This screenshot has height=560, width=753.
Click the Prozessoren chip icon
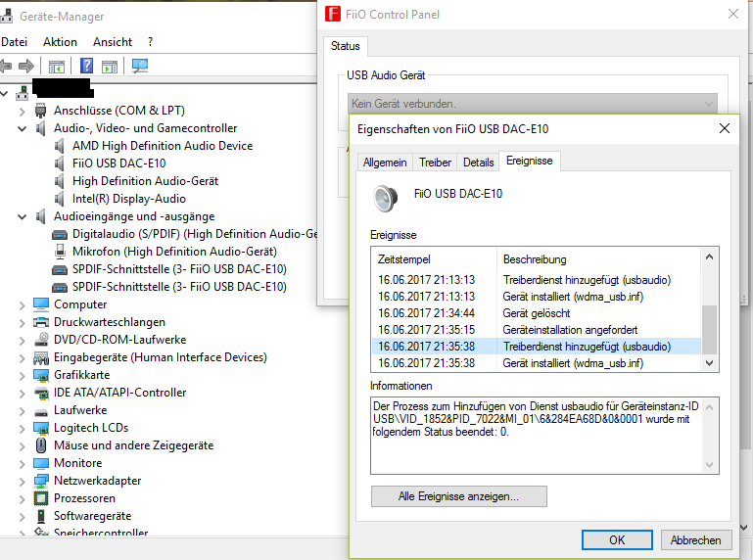pos(41,498)
